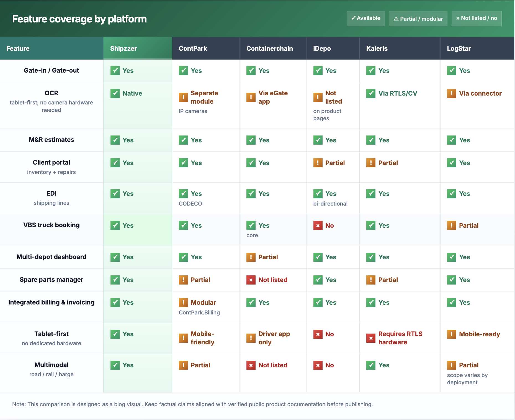Screen dimensions: 515x420
Task: Click warning icon for LogStar VBS Partial
Action: tap(452, 226)
